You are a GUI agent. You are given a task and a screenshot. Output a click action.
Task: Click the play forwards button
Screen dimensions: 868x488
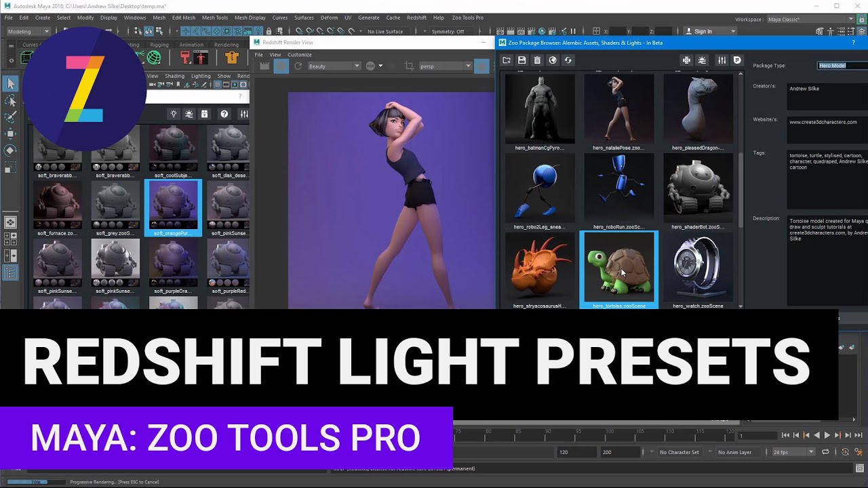827,435
